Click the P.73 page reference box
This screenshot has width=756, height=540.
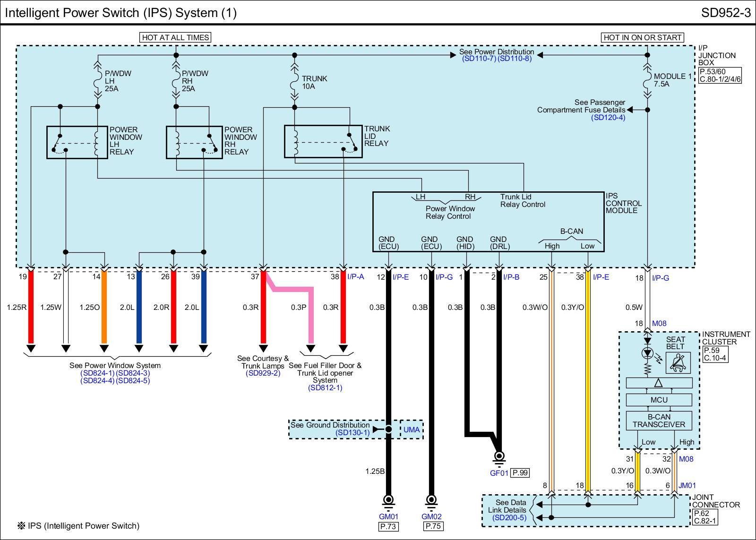388,526
